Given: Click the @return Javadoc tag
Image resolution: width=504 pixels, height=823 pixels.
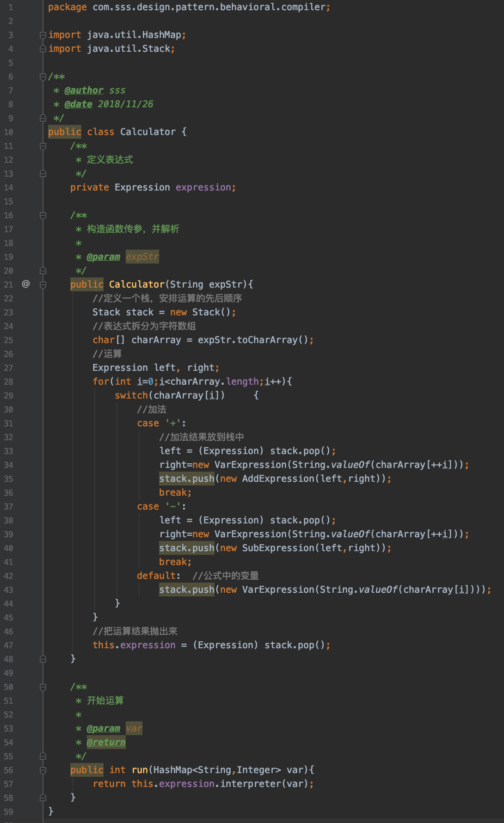Looking at the screenshot, I should (106, 742).
